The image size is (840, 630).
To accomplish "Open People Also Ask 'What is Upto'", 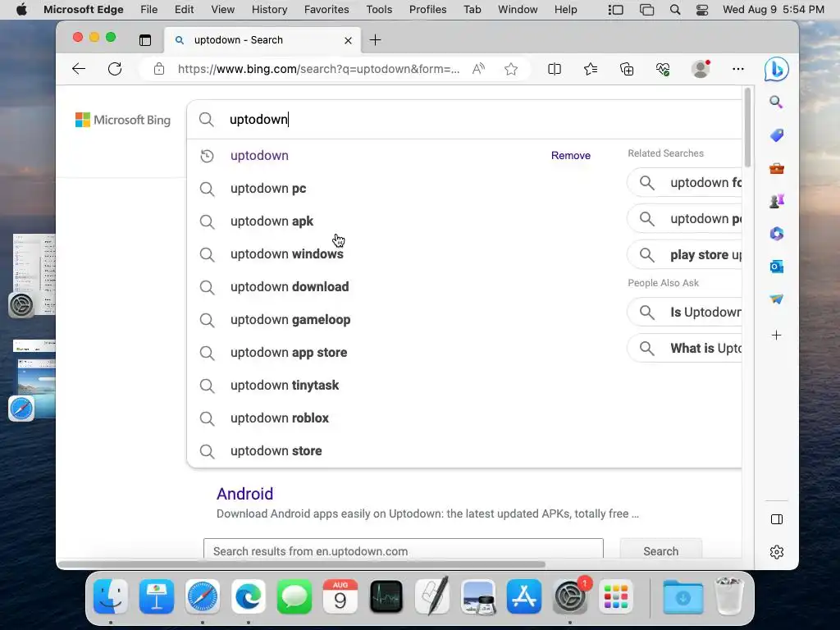I will 685,348.
